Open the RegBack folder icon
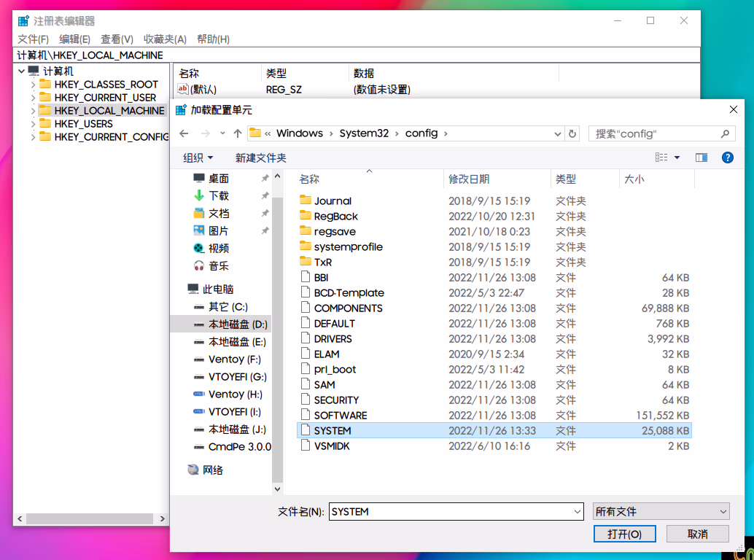Screen dimensions: 754x560 pos(306,216)
